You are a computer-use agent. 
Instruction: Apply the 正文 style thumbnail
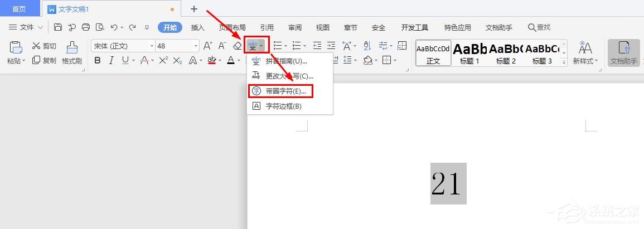click(433, 53)
